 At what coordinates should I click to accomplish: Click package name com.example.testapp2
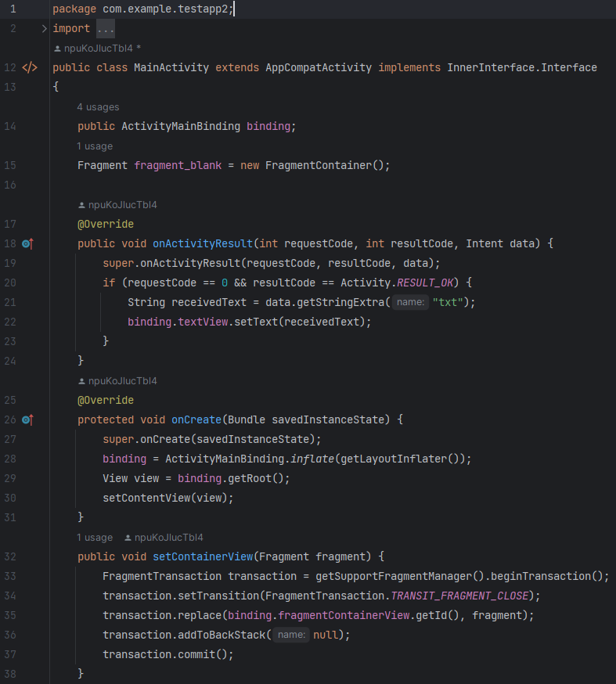pos(165,9)
